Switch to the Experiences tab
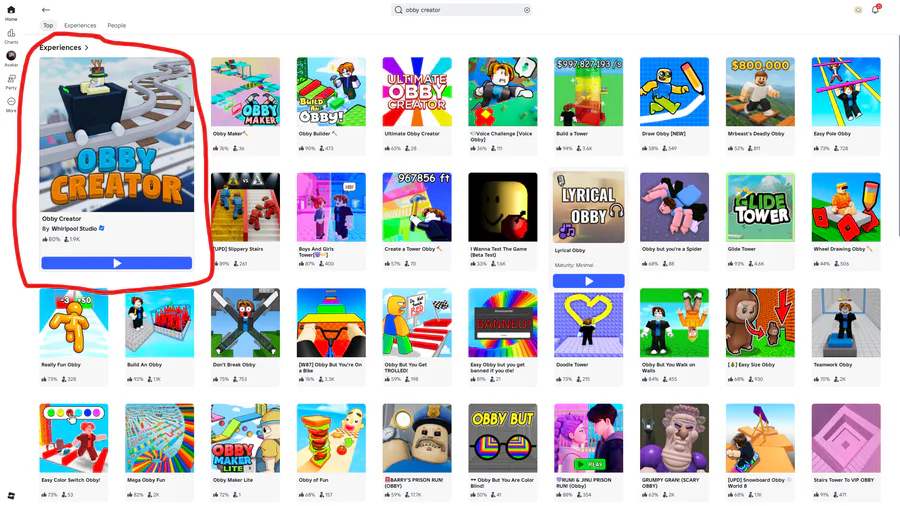This screenshot has height=506, width=900. (x=80, y=25)
